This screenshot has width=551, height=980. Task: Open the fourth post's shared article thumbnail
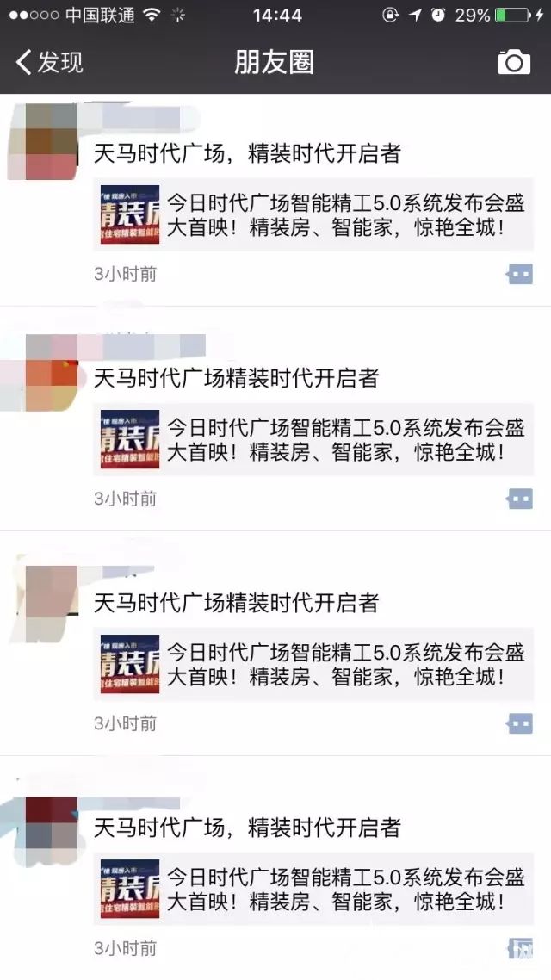pos(130,889)
